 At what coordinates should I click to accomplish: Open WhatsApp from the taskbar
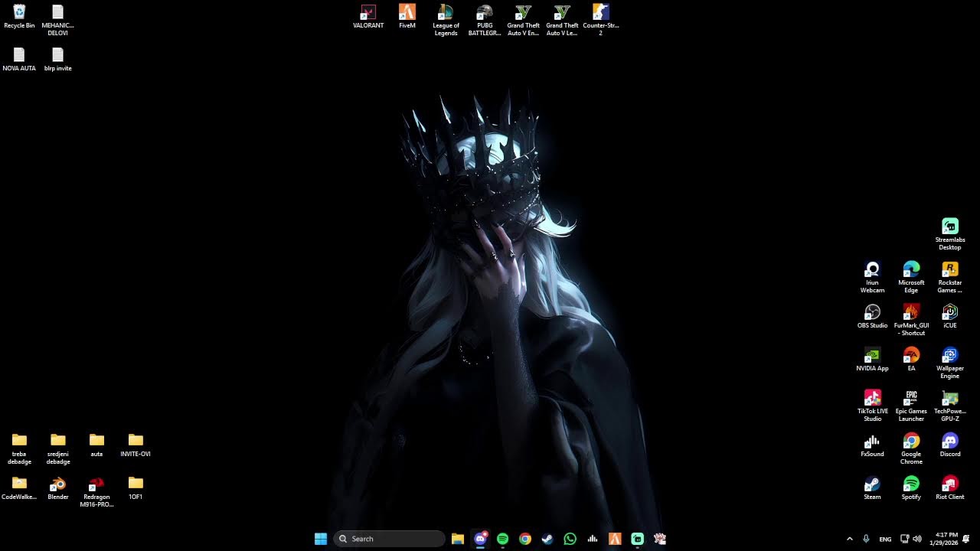point(570,539)
